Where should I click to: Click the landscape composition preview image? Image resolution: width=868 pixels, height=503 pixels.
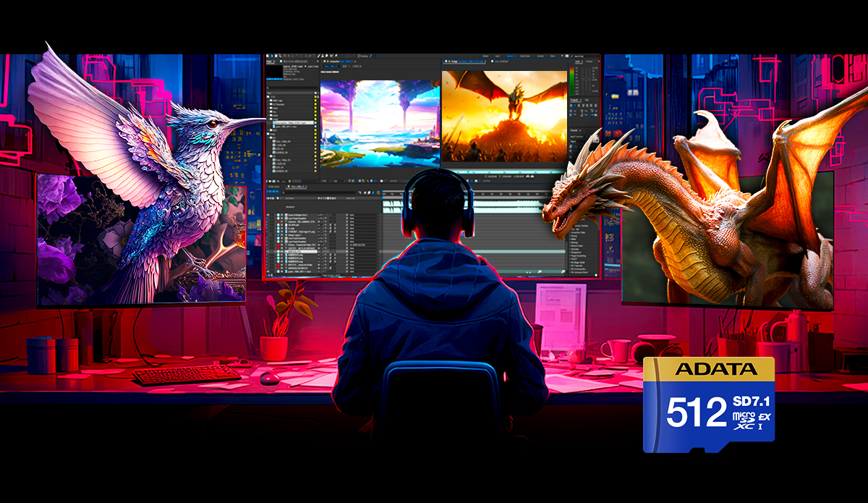click(379, 124)
